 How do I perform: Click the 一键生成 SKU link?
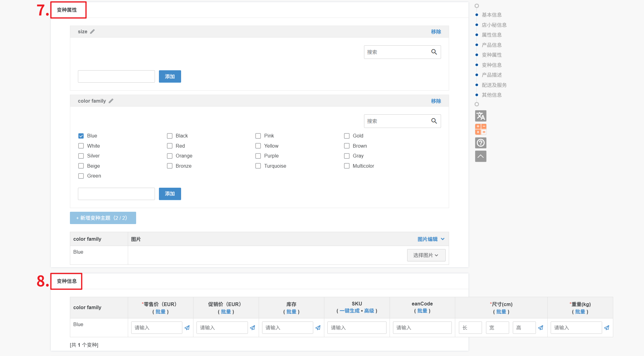click(x=349, y=311)
